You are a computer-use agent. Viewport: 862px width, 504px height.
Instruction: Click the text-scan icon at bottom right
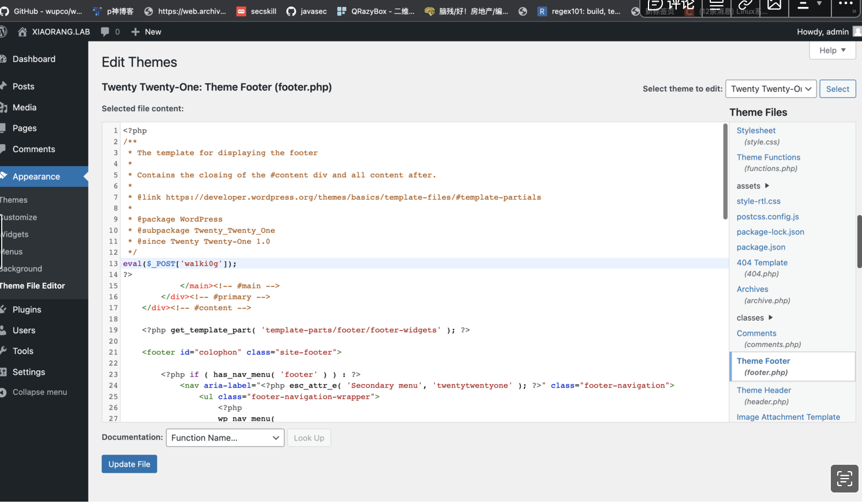point(845,479)
